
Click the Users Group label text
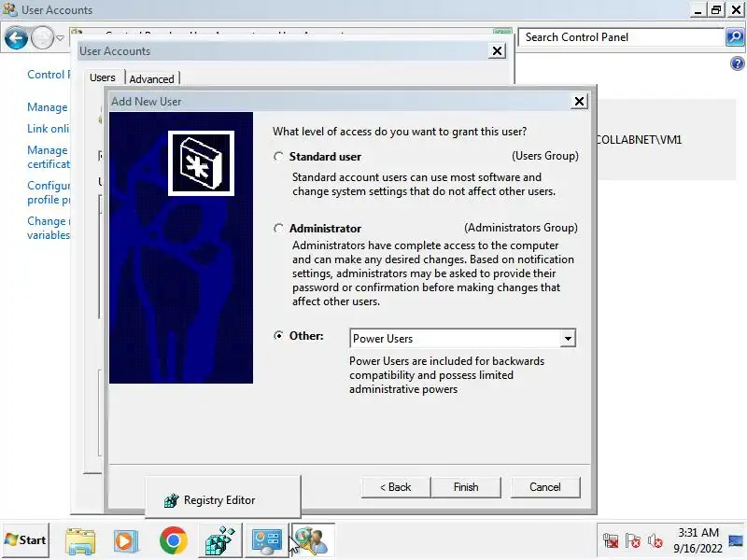545,156
